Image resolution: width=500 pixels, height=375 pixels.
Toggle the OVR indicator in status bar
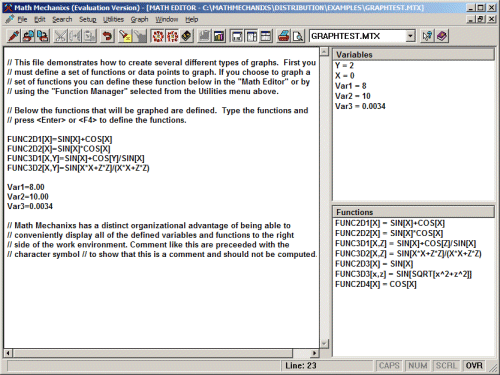tap(474, 366)
